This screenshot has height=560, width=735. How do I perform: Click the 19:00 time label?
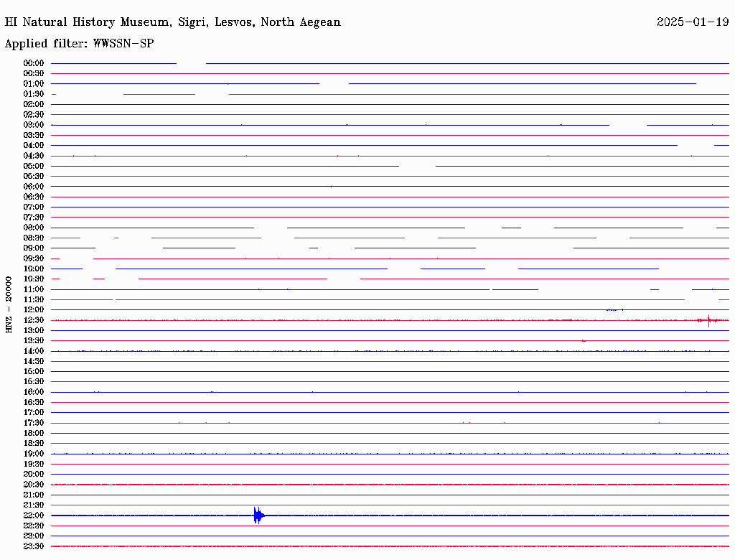33,454
